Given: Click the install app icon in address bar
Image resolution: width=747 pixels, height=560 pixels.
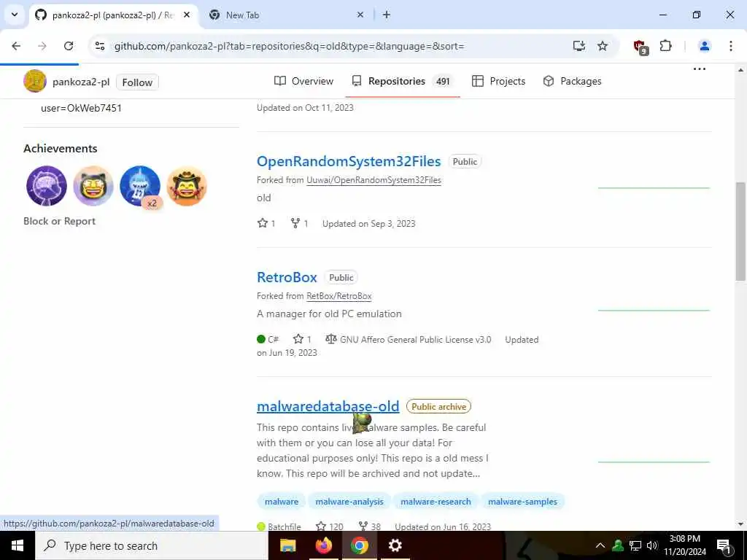Looking at the screenshot, I should 578,46.
